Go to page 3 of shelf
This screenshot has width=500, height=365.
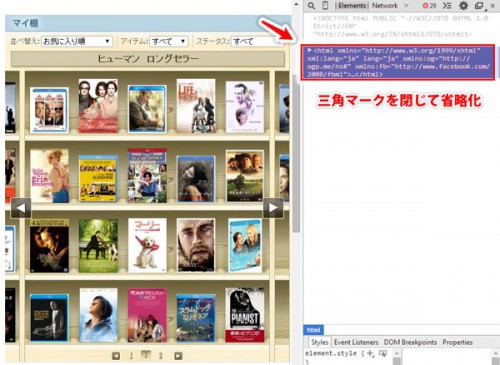(160, 356)
